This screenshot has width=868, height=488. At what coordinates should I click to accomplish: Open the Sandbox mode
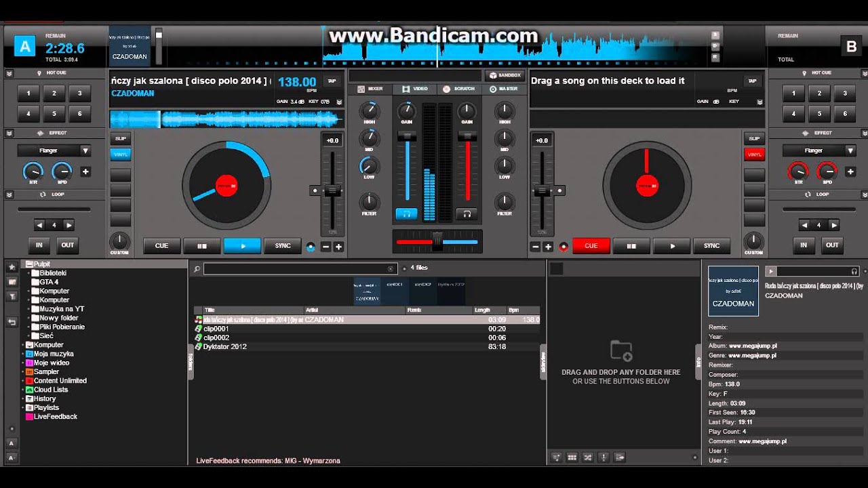click(505, 75)
